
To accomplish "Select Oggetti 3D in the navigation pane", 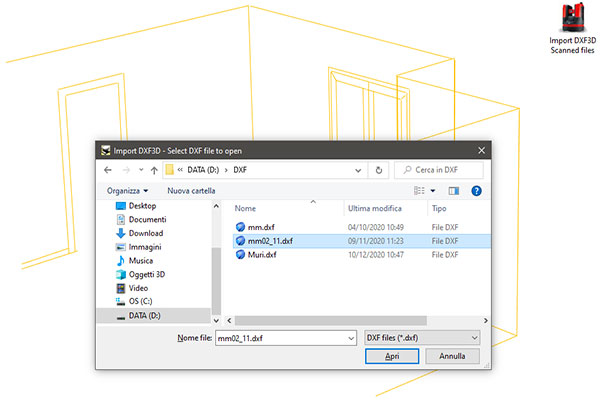I will pyautogui.click(x=147, y=274).
